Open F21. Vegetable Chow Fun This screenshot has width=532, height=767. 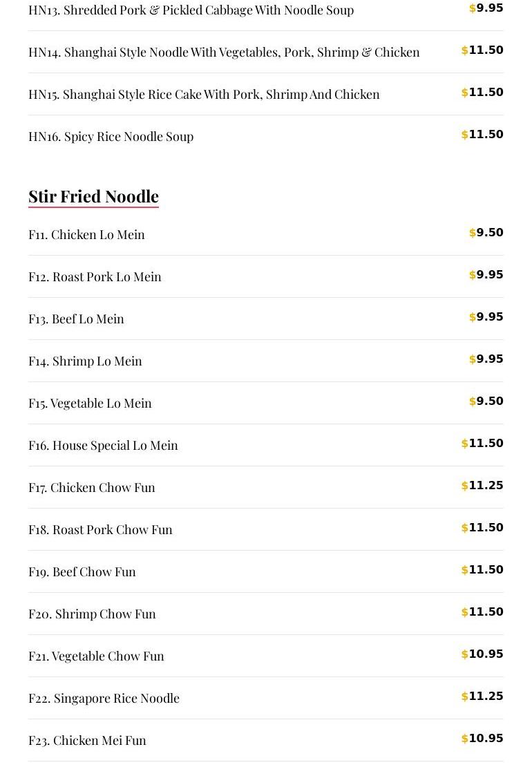point(97,656)
